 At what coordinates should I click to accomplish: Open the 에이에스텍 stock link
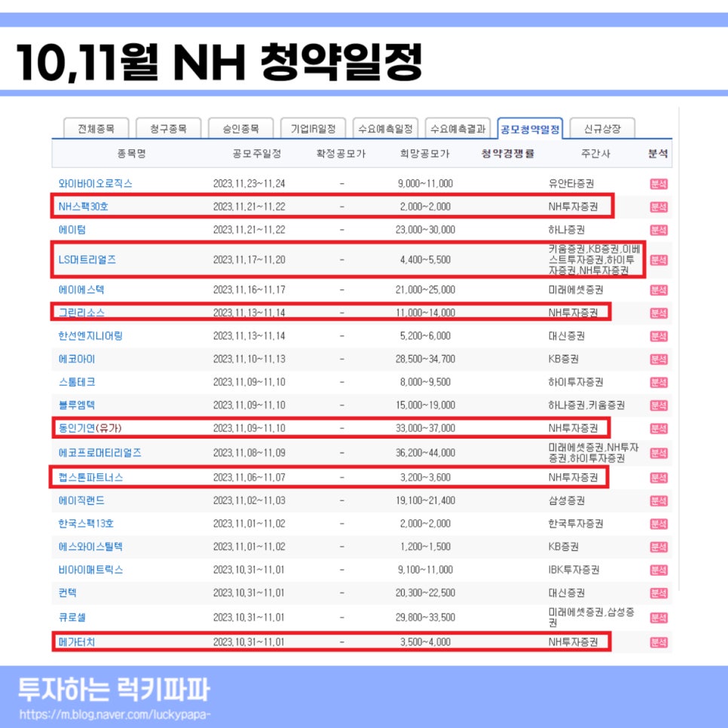(x=81, y=289)
